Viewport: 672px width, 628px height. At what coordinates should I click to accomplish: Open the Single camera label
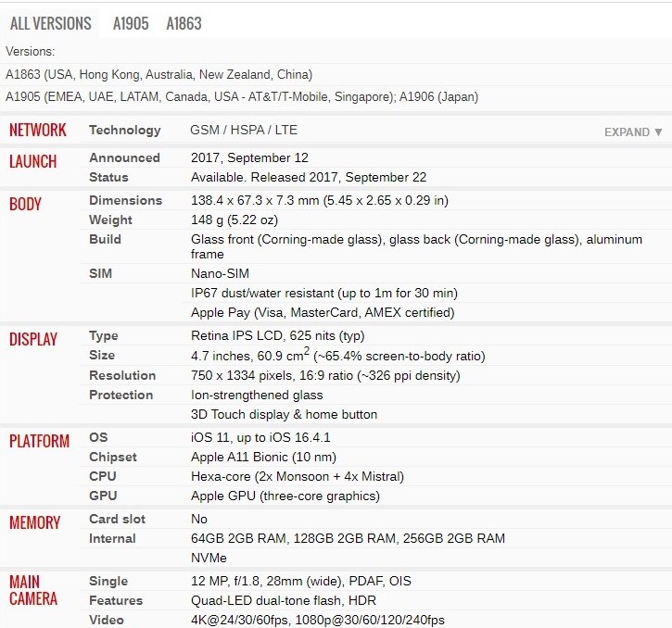108,582
